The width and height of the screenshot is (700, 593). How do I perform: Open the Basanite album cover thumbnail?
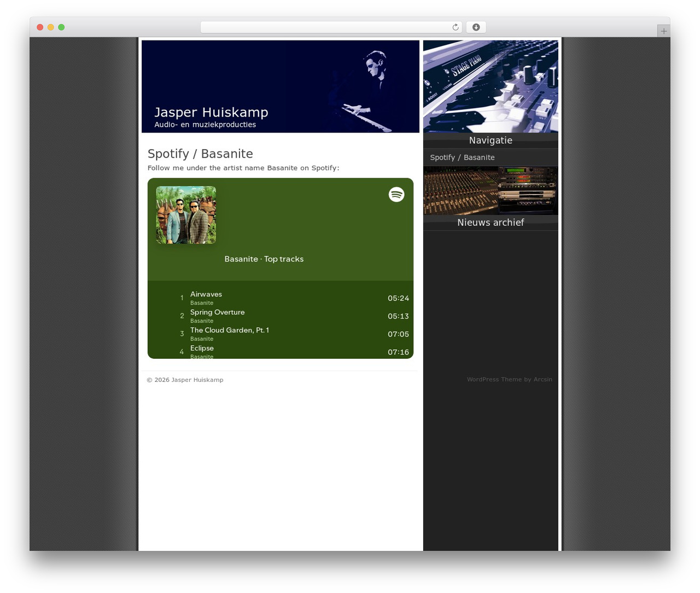click(x=186, y=215)
